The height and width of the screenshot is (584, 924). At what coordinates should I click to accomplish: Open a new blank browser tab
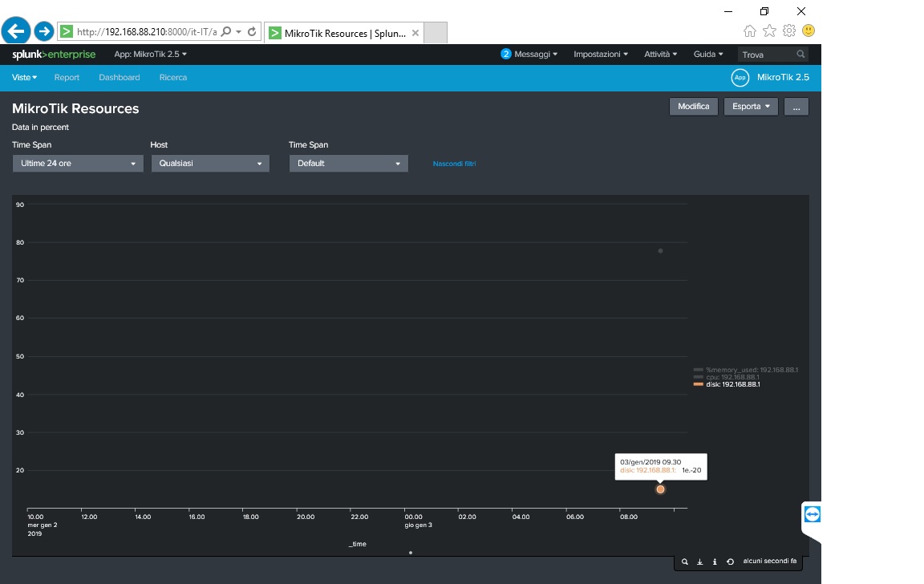(x=436, y=32)
